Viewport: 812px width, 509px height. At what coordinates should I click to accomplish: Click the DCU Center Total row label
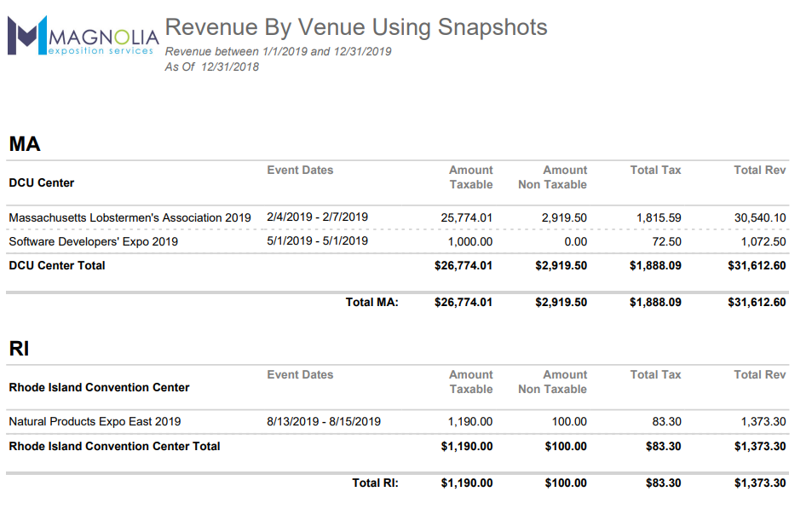point(57,265)
